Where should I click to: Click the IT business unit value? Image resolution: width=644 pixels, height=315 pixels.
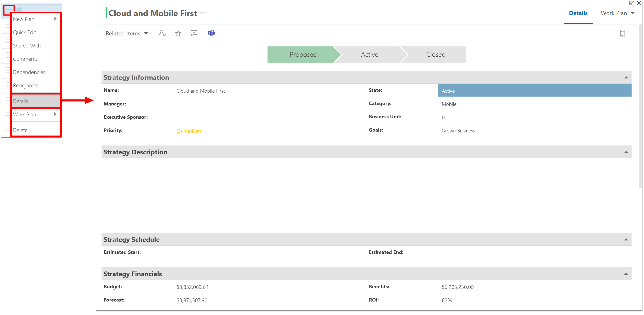point(443,117)
